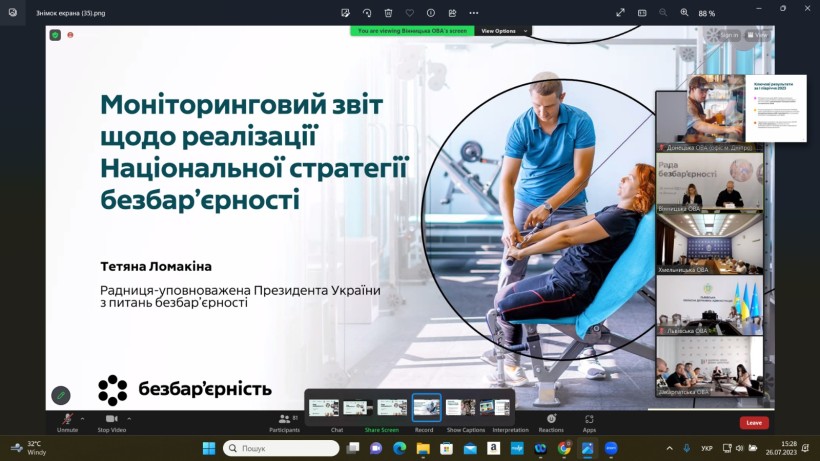Select the last filmstrip thumbnail
Screen dimensions: 820x461
[x=495, y=407]
